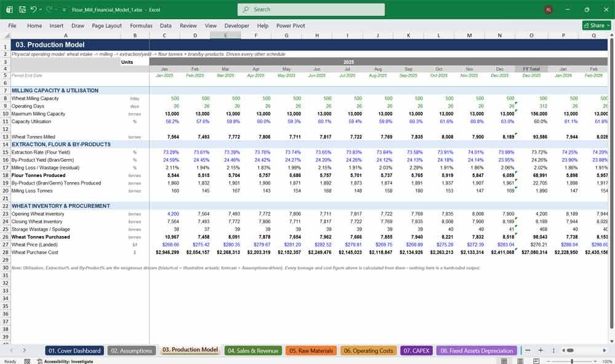Click Accessibility: Investigate in status bar
The width and height of the screenshot is (615, 364).
pos(65,362)
